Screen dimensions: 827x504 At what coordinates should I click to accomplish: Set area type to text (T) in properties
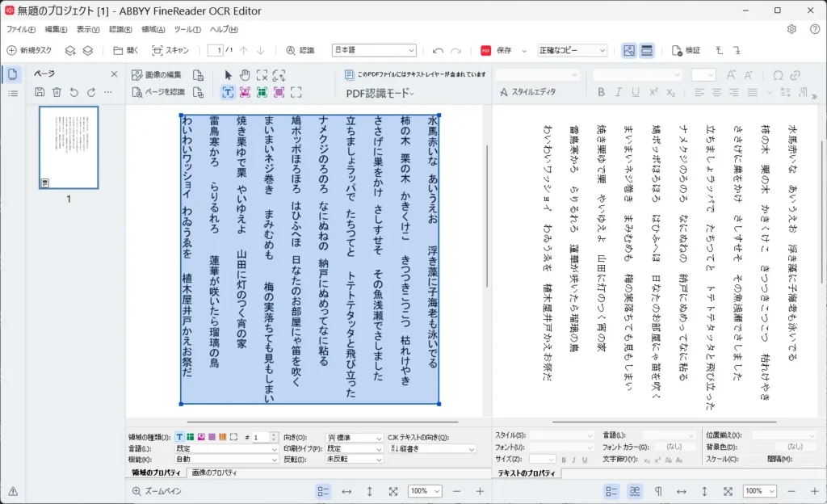coord(179,437)
